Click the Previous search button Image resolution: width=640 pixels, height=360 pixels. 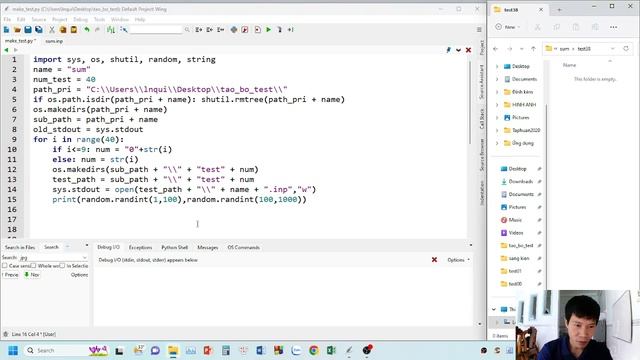pyautogui.click(x=11, y=275)
